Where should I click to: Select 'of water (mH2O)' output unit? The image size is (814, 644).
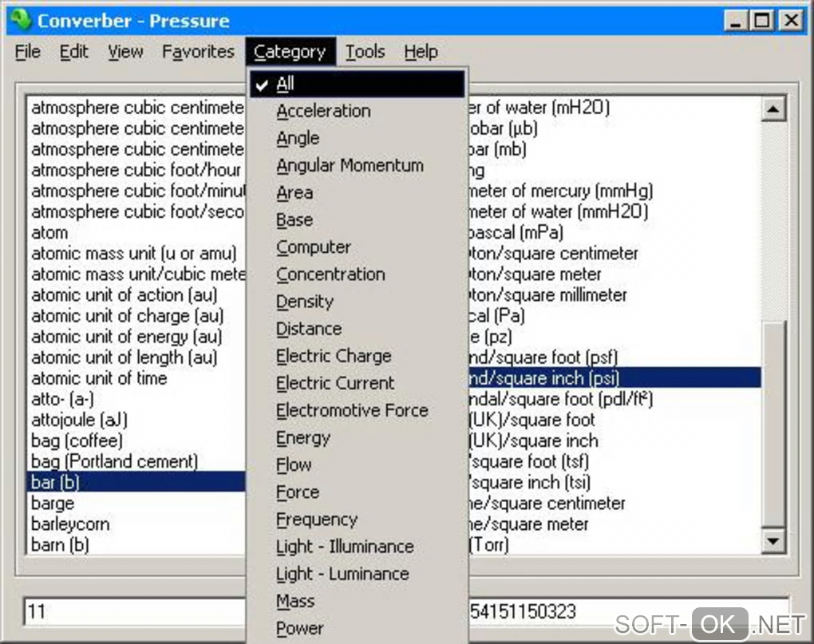pos(614,108)
